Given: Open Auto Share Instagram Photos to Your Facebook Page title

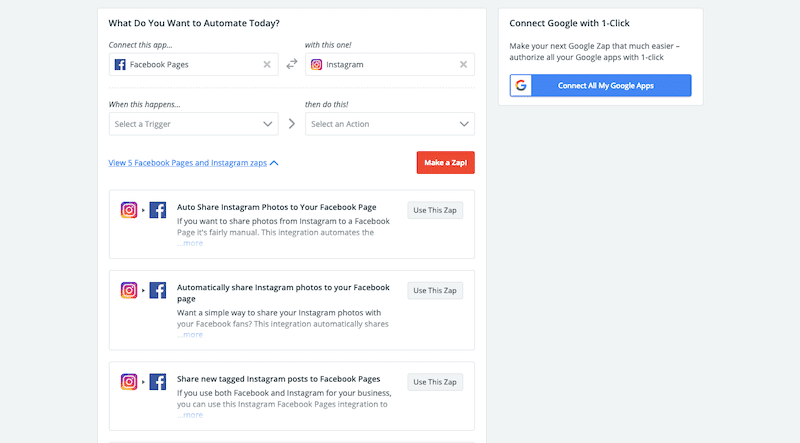Looking at the screenshot, I should point(277,207).
